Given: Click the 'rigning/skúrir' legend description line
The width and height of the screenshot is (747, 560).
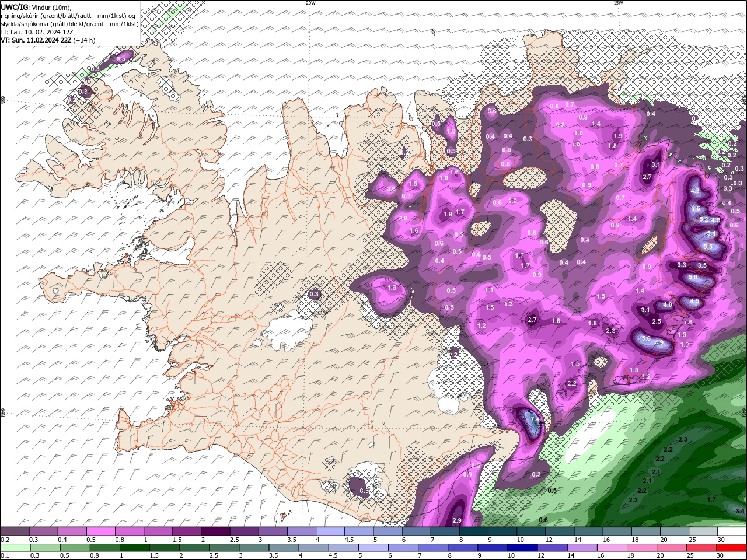Looking at the screenshot, I should click(x=68, y=16).
